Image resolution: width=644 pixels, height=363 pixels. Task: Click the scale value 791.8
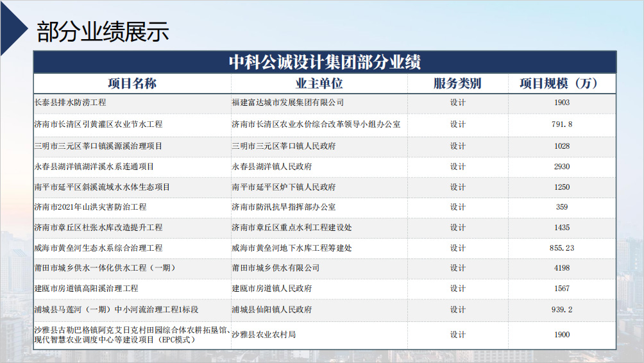[562, 124]
